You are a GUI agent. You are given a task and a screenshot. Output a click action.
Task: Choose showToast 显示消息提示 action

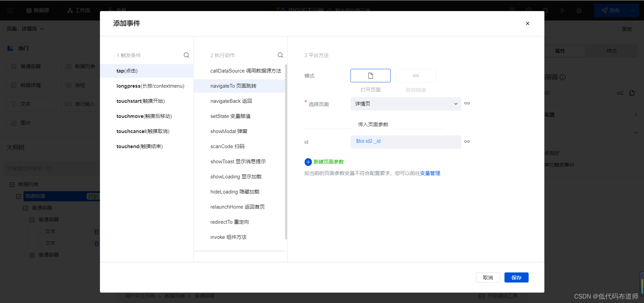click(239, 162)
